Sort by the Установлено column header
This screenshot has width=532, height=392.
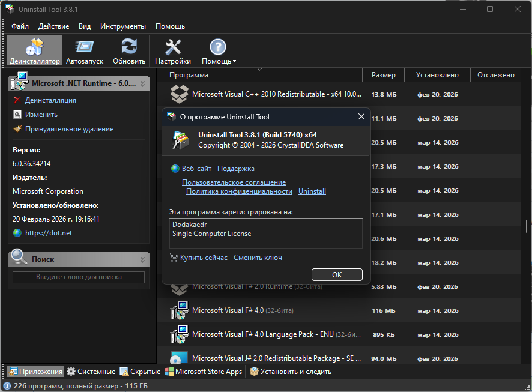437,75
